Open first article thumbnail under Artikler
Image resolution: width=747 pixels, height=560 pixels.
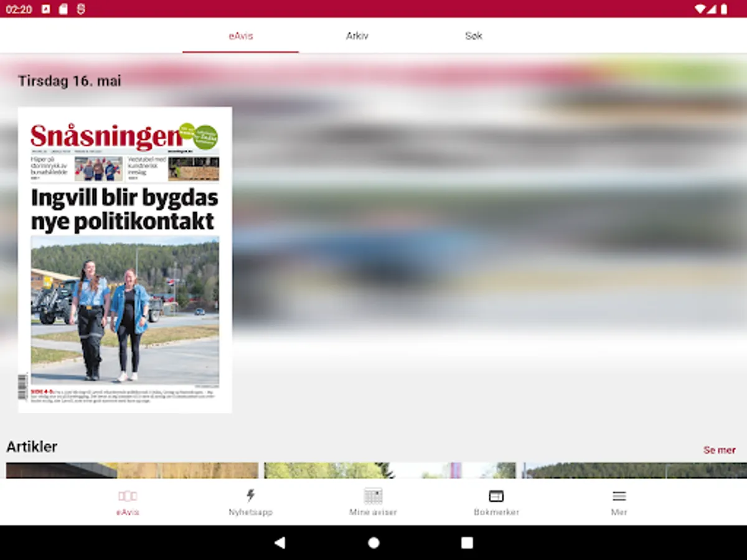point(132,470)
